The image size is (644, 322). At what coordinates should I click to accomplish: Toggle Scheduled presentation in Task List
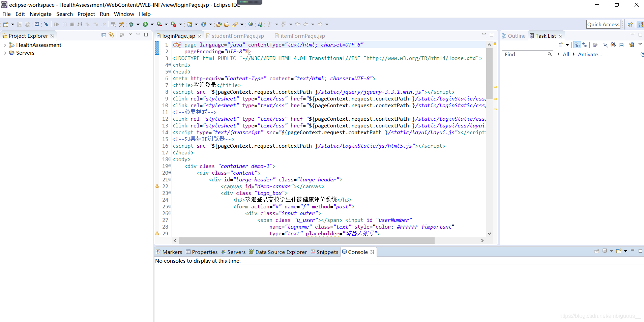[x=585, y=45]
